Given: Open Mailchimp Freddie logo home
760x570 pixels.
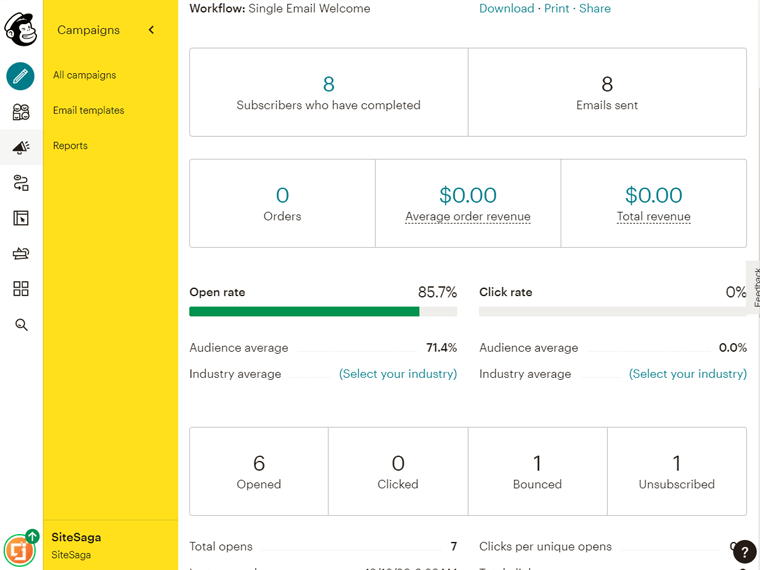Looking at the screenshot, I should pos(21,30).
